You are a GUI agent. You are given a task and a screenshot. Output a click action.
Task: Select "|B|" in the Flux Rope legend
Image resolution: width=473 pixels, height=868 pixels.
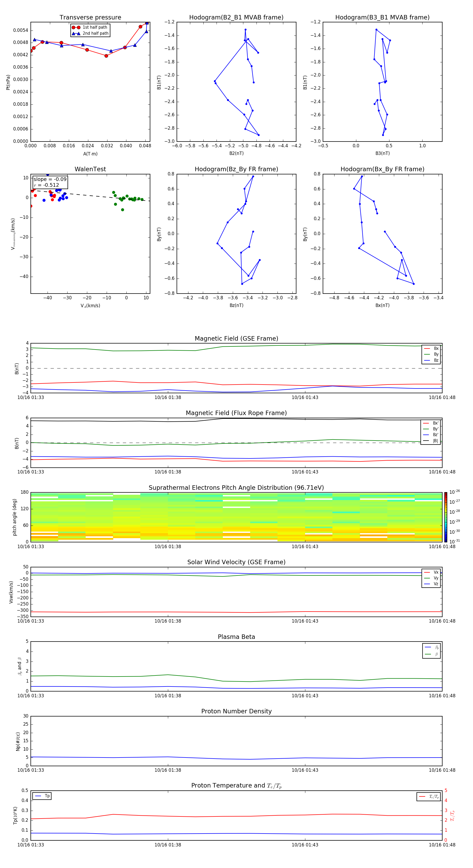pyautogui.click(x=431, y=441)
